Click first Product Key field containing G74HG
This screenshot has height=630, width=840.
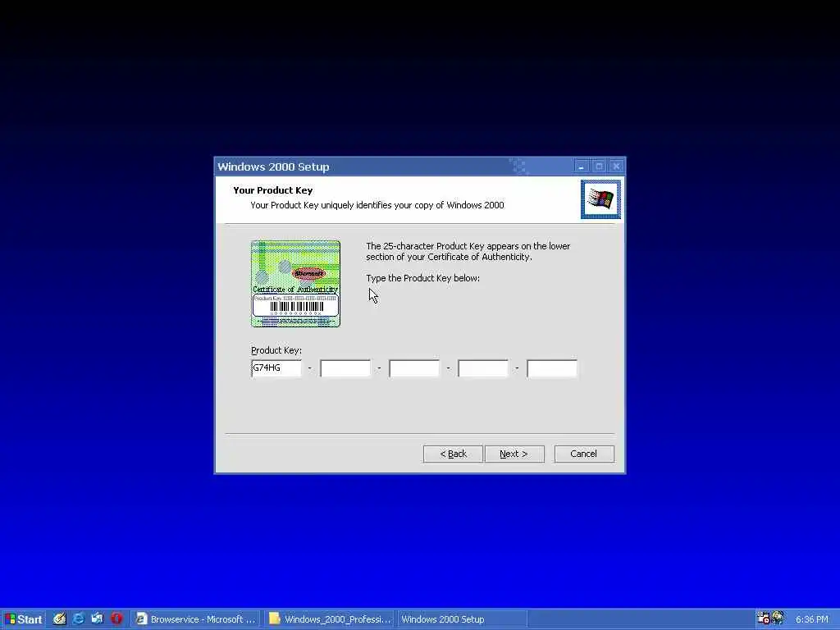tap(276, 368)
